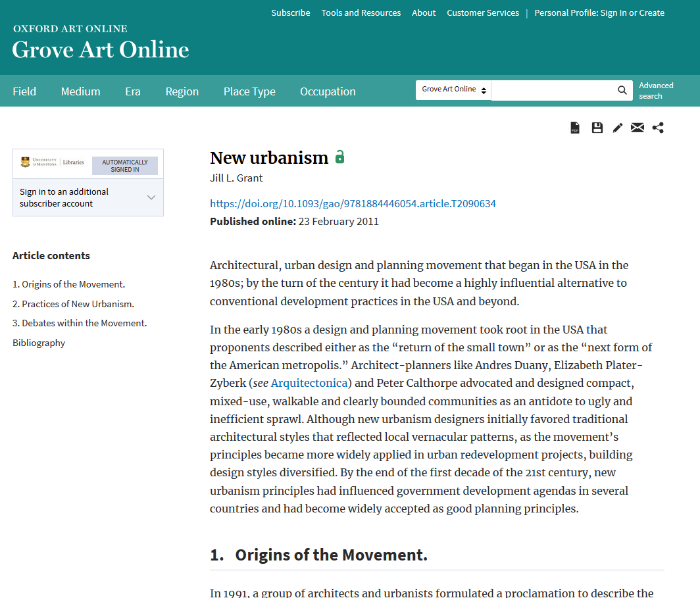Screen dimensions: 700x598
Task: Click the Subscribe link
Action: [x=291, y=13]
